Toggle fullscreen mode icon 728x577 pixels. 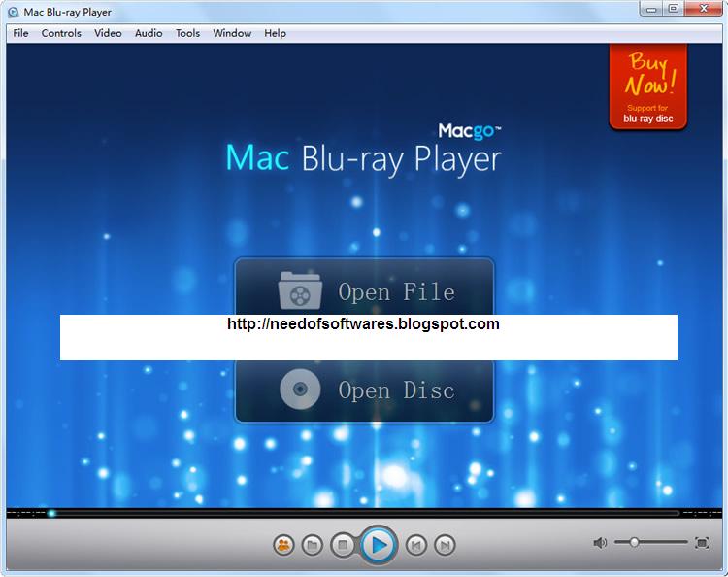click(702, 543)
